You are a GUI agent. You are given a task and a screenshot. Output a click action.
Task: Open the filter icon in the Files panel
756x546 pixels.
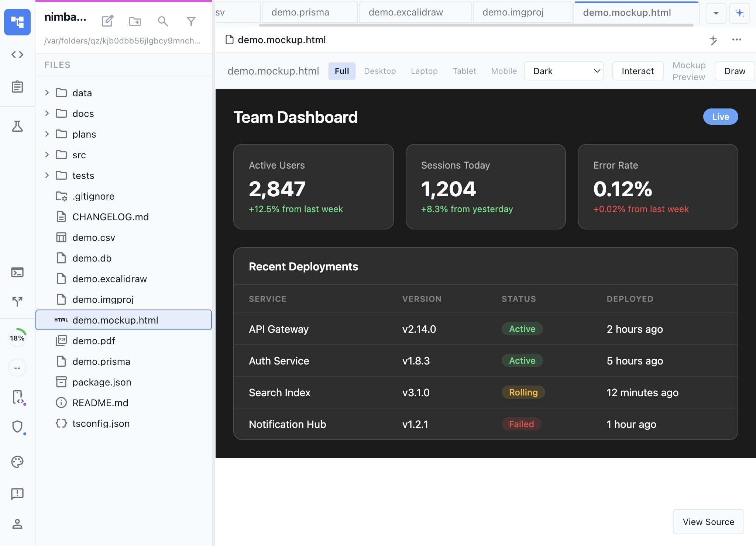tap(191, 21)
